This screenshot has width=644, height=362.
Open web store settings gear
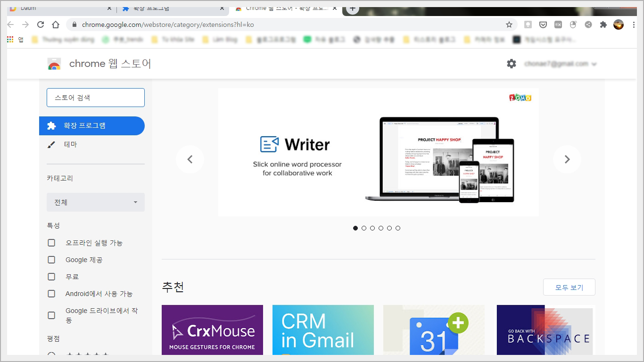512,64
